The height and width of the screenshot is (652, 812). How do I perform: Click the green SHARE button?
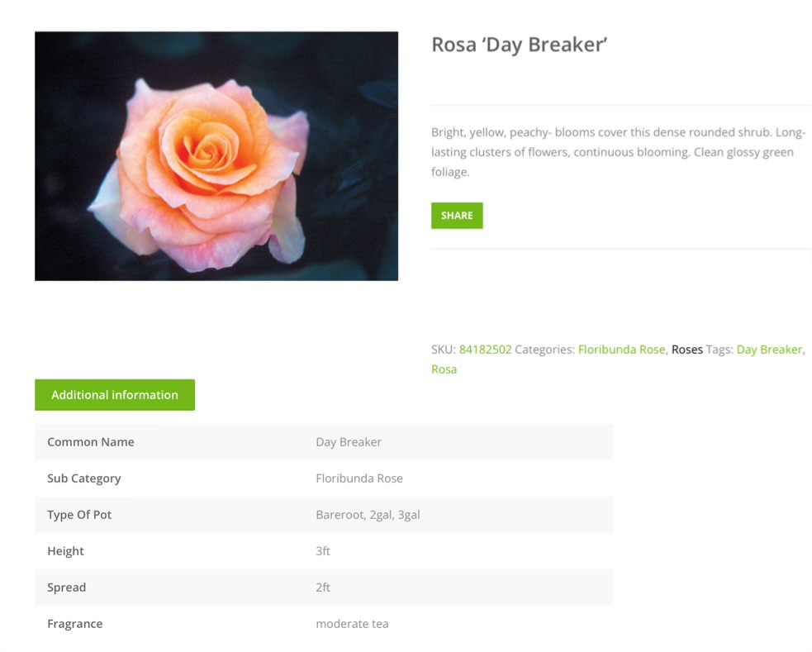click(457, 216)
